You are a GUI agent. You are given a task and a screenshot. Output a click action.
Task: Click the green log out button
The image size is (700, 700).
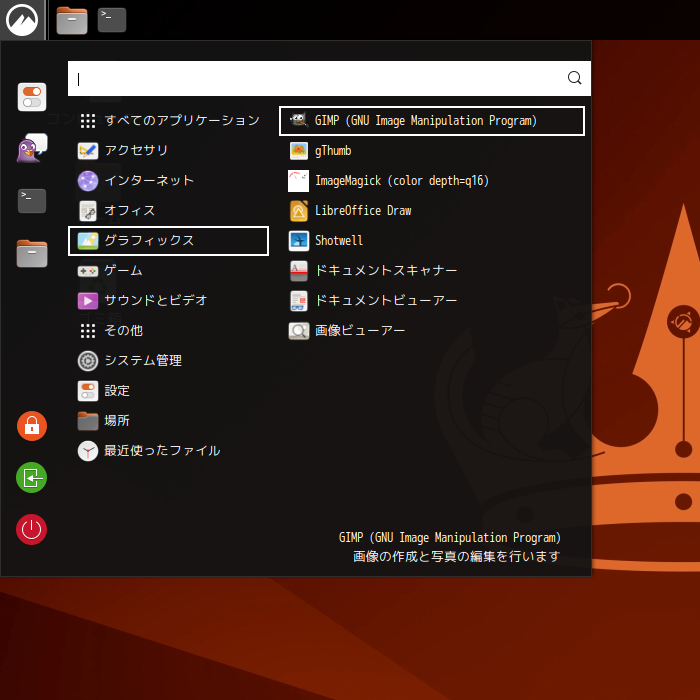32,478
